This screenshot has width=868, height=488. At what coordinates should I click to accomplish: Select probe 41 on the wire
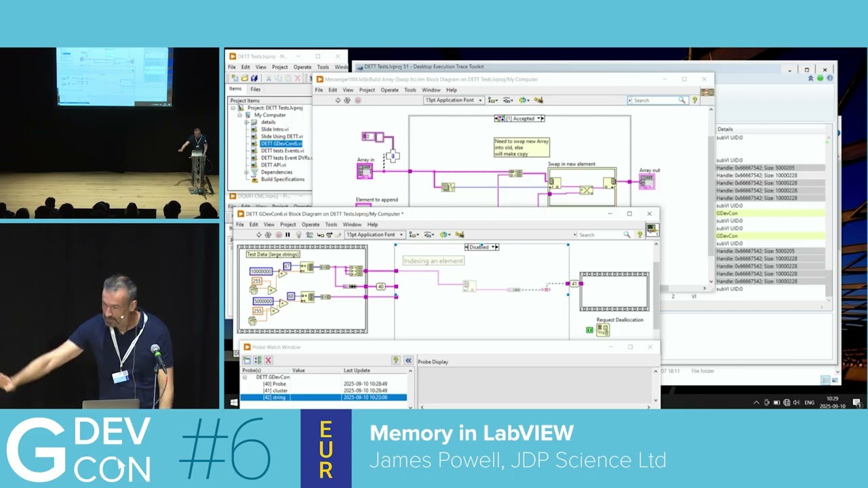click(x=574, y=283)
